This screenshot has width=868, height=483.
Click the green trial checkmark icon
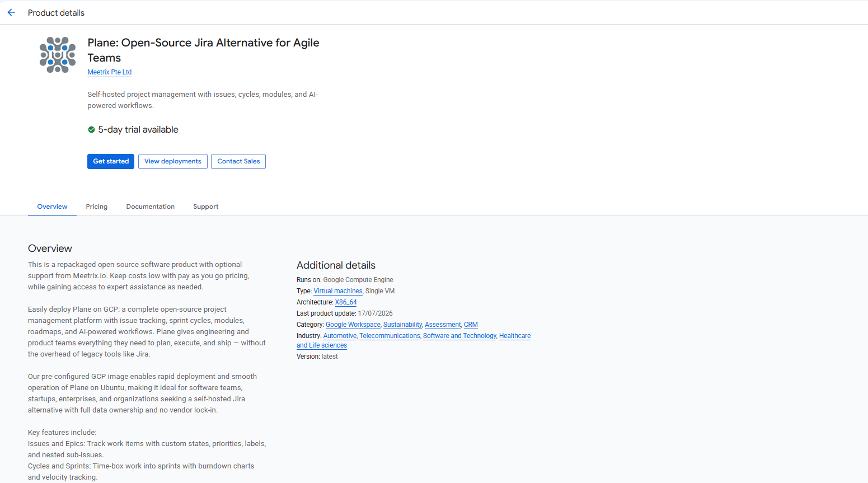(x=91, y=129)
